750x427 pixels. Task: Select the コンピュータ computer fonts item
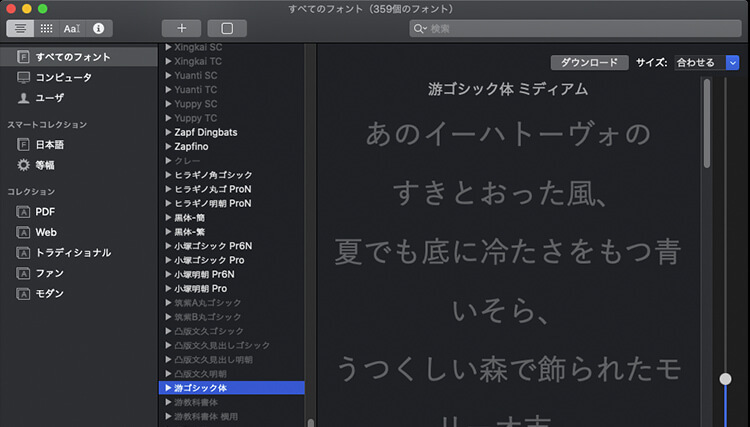tap(60, 77)
